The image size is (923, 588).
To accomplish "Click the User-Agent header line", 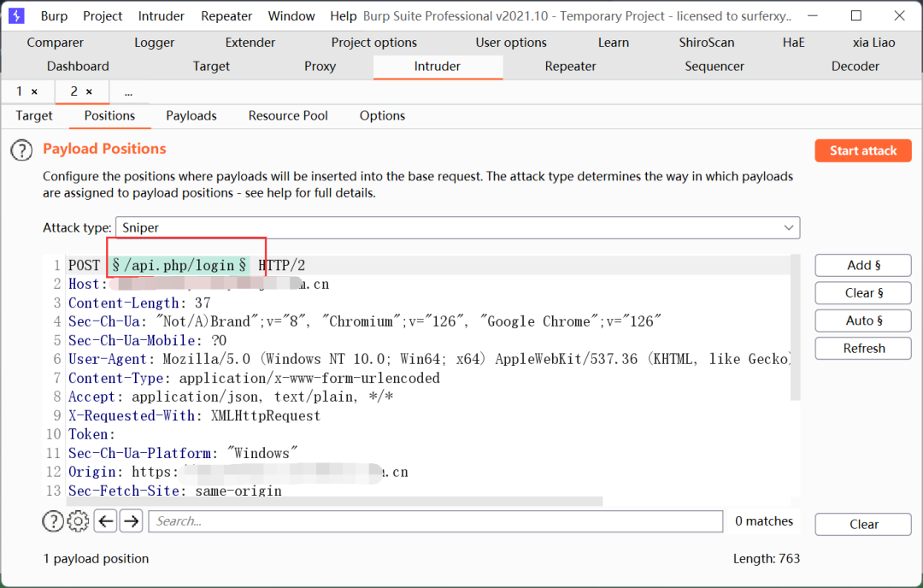I will point(429,360).
